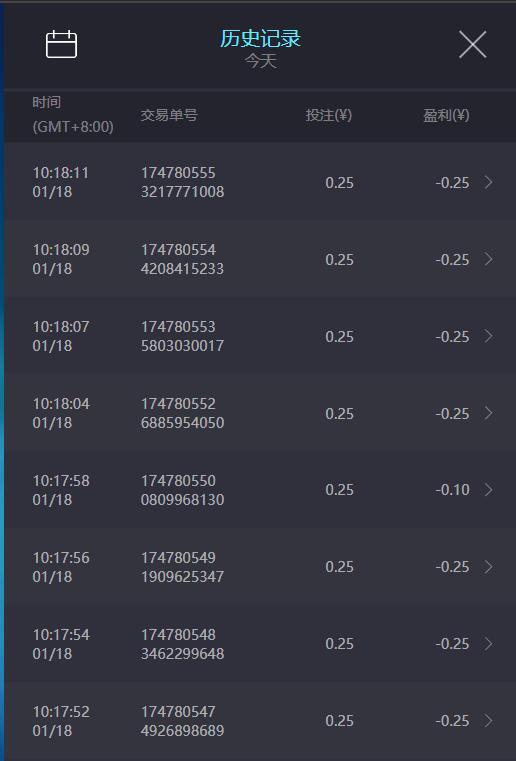The width and height of the screenshot is (516, 761).
Task: Expand details arrow for 10:18:04 record
Action: (488, 413)
